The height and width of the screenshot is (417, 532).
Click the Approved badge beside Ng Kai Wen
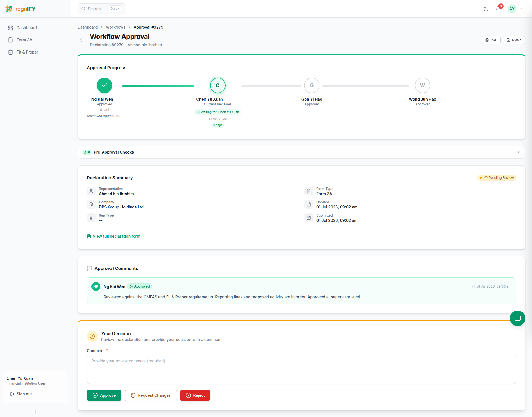point(140,286)
